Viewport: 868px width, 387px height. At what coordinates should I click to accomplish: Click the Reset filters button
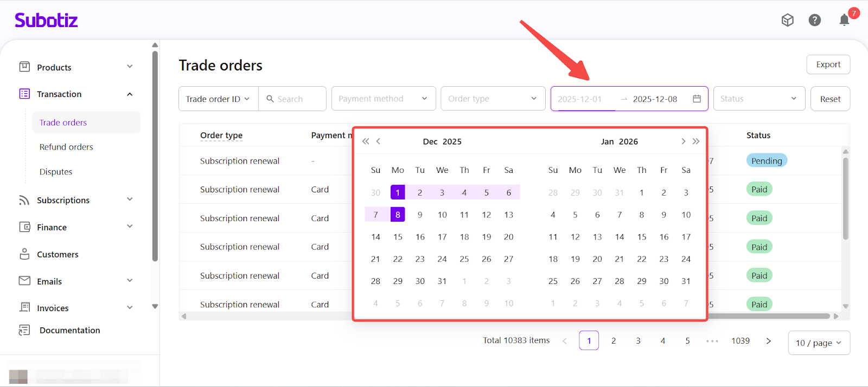(x=830, y=99)
